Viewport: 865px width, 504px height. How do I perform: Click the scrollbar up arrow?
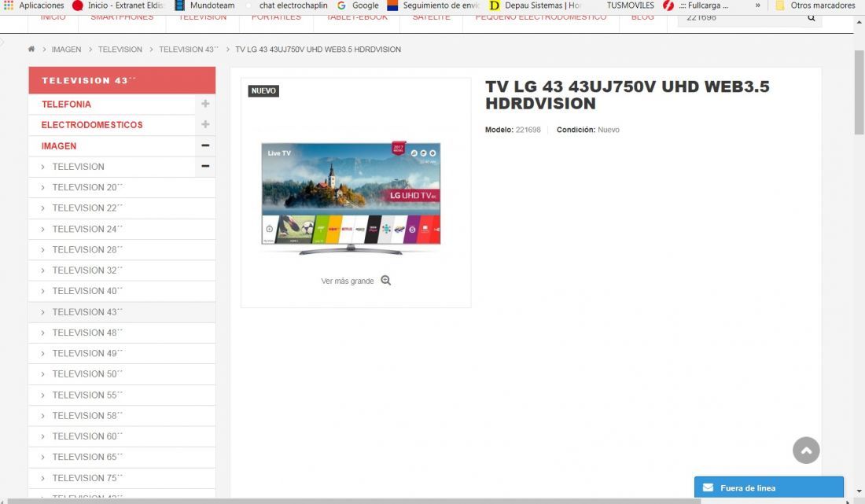coord(859,23)
